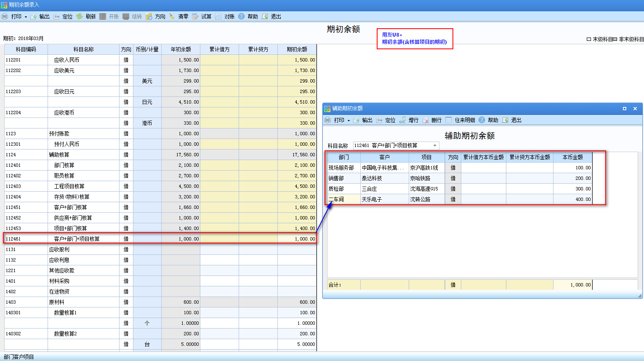Expand 打印 dropdown arrow in main toolbar
644x361 pixels.
(26, 17)
